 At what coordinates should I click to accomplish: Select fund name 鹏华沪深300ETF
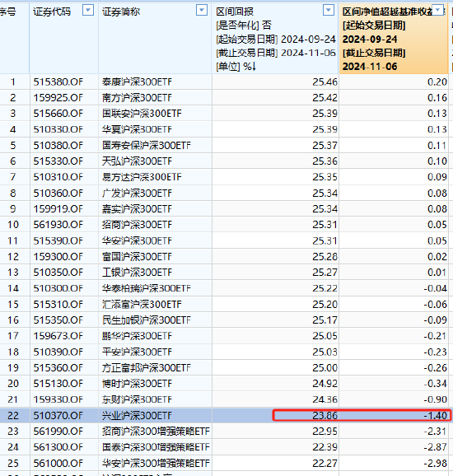point(137,336)
